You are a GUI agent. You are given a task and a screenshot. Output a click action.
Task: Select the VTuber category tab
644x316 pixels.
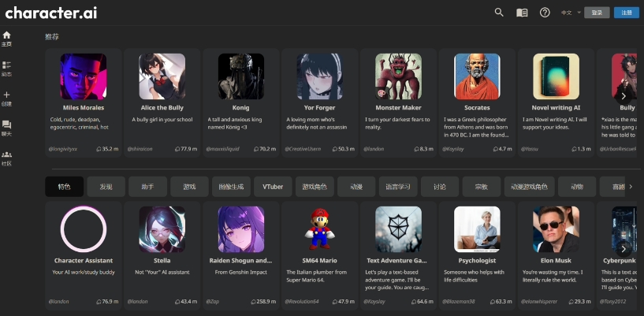(273, 187)
